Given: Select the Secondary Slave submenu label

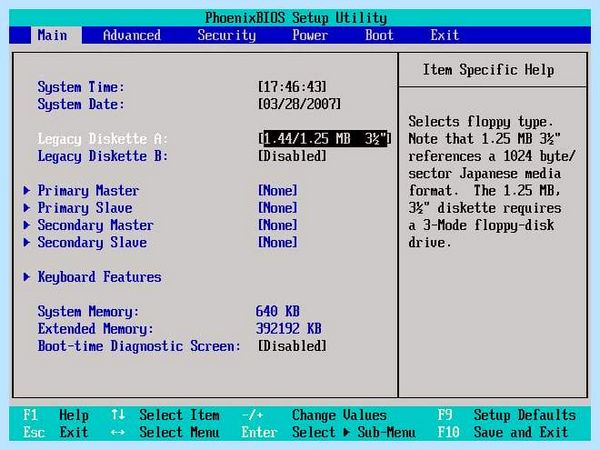Looking at the screenshot, I should 92,242.
